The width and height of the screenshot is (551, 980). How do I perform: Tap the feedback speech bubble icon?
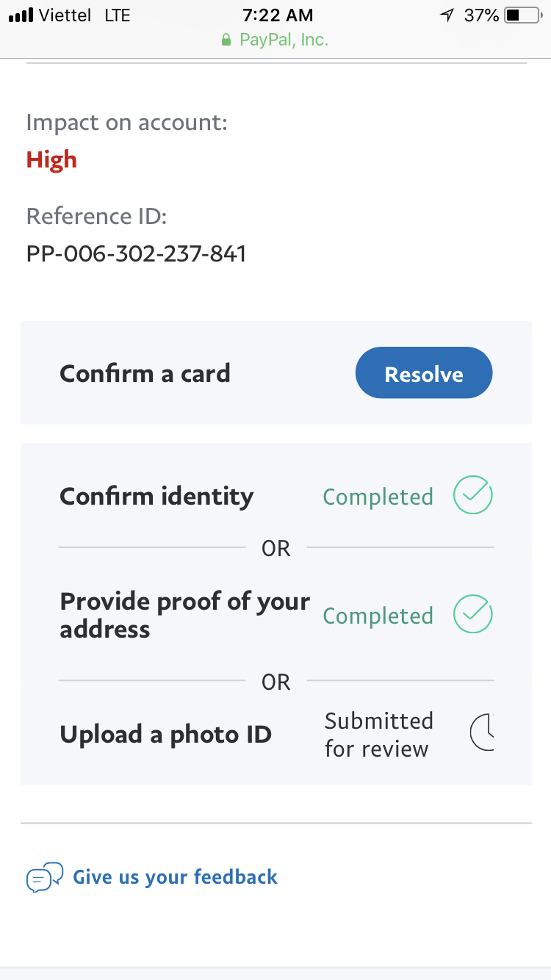tap(44, 877)
